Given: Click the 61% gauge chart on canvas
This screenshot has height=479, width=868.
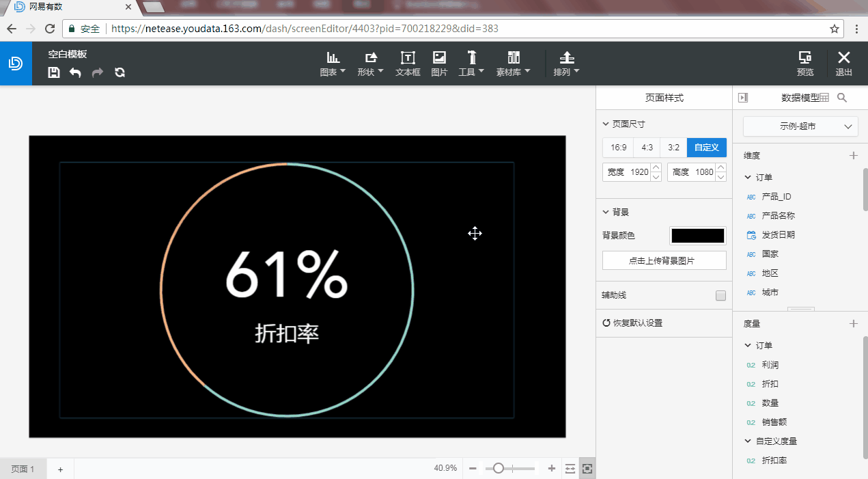Looking at the screenshot, I should coord(287,290).
